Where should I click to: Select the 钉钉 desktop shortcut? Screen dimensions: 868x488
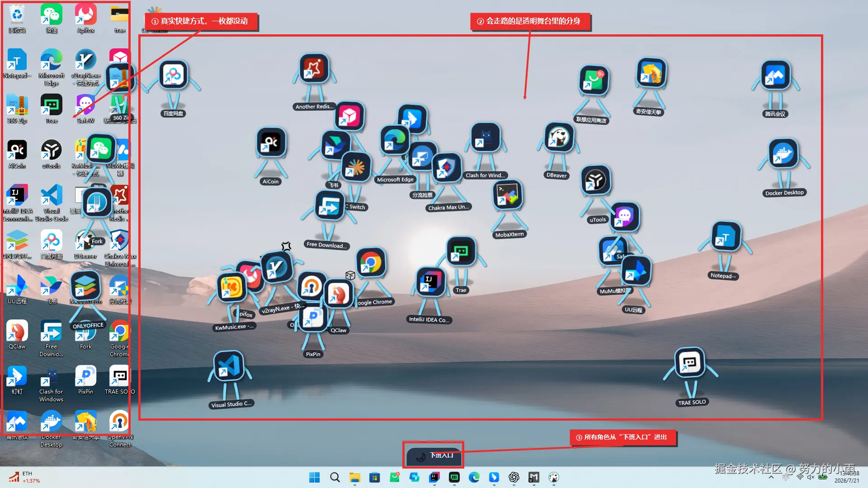click(17, 380)
